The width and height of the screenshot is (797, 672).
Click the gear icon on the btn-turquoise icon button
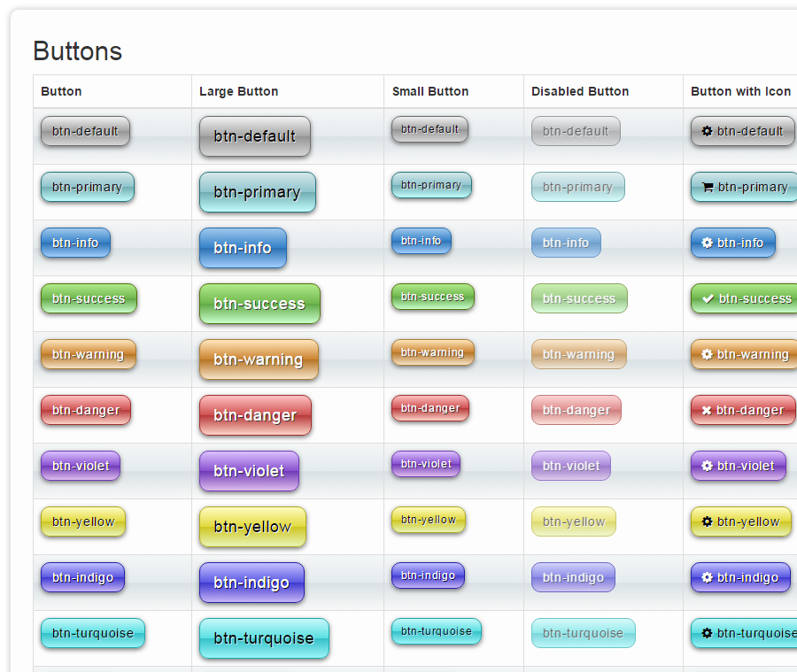(707, 633)
